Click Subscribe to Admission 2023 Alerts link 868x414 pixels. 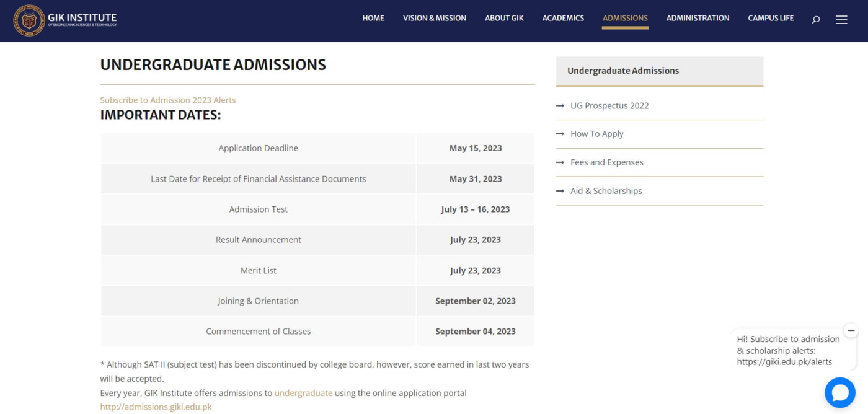point(168,100)
